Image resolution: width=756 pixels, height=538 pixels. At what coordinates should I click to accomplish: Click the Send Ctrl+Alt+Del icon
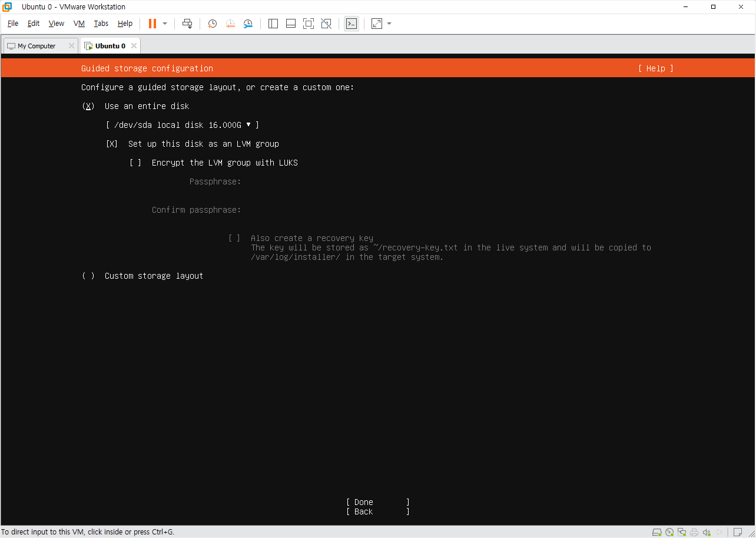(187, 24)
